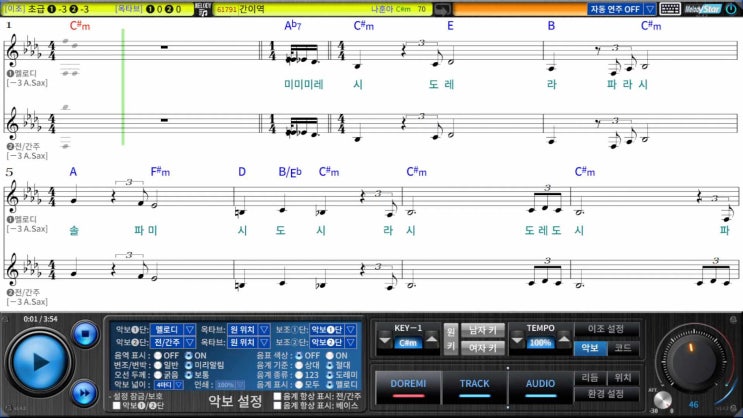Raise the key with KEY up arrow
Screen dimensions: 743x418
click(x=431, y=340)
